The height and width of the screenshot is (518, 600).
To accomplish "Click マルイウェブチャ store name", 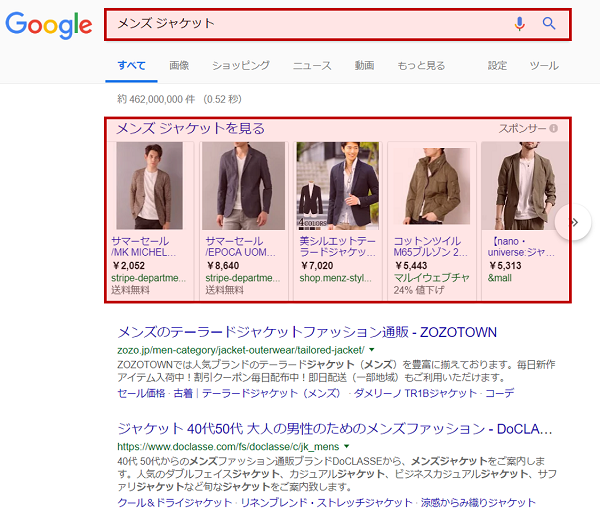I will click(432, 278).
